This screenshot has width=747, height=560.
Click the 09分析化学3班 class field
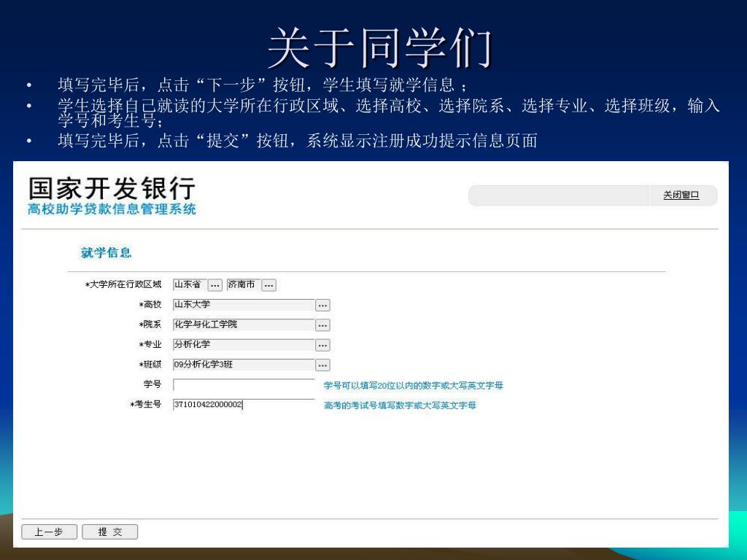244,365
